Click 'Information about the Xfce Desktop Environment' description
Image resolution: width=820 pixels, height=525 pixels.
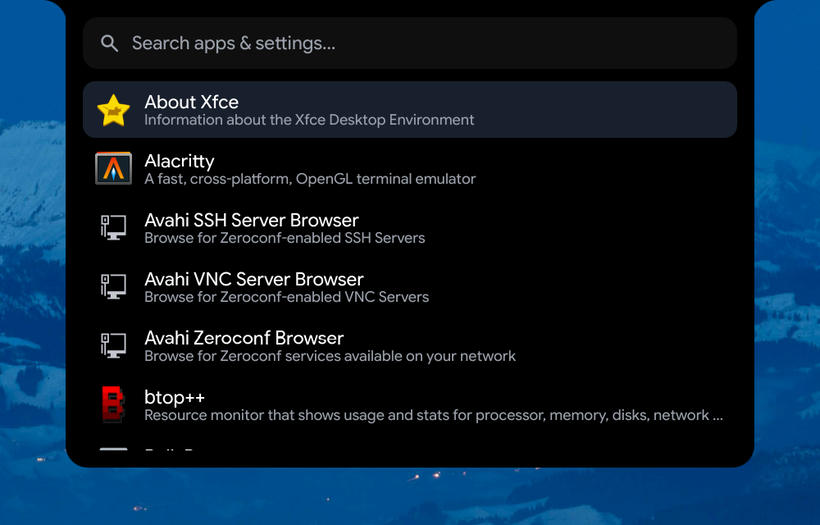(309, 120)
